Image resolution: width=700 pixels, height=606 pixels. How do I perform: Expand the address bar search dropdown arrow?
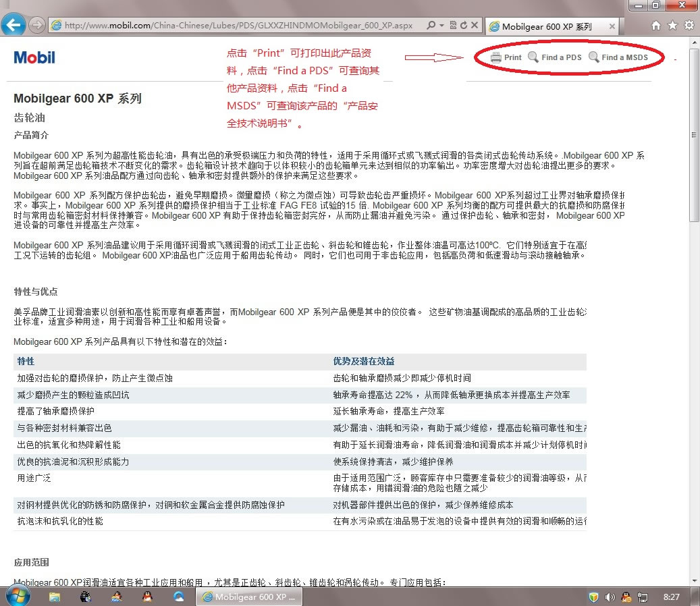(x=441, y=26)
